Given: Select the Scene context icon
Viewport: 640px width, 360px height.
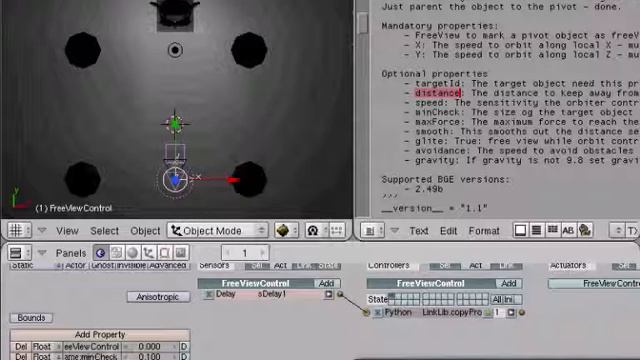Looking at the screenshot, I should [181, 253].
